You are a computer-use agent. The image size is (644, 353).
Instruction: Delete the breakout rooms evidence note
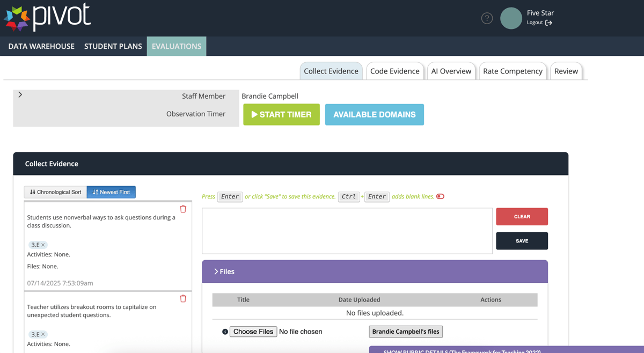[x=182, y=298]
